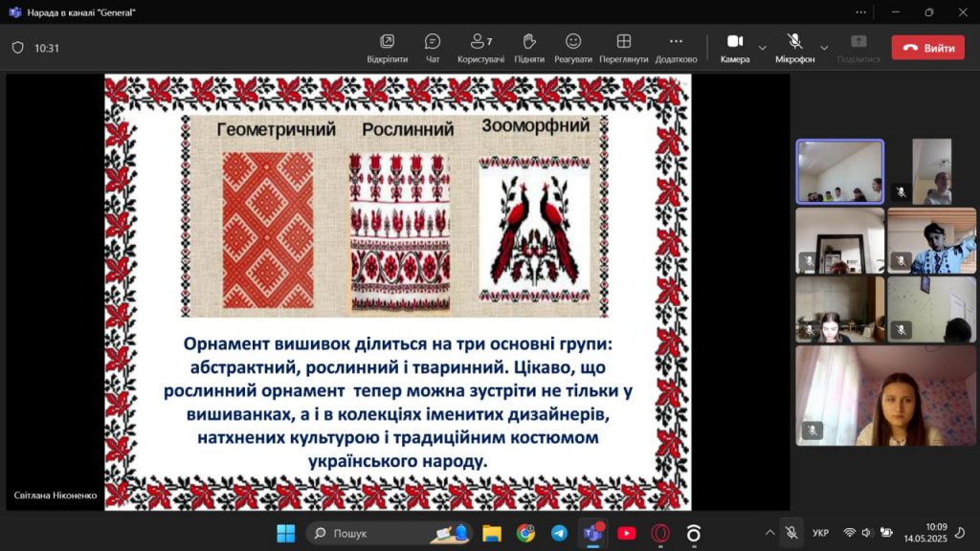This screenshot has width=980, height=551.
Task: Switch to Microsoft Teams taskbar icon
Action: [592, 533]
